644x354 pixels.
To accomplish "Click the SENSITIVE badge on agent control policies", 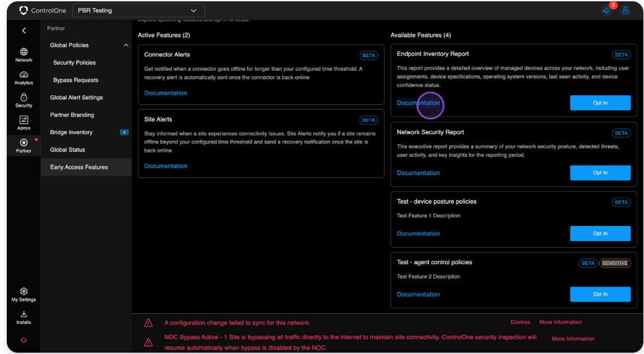I will (x=615, y=263).
